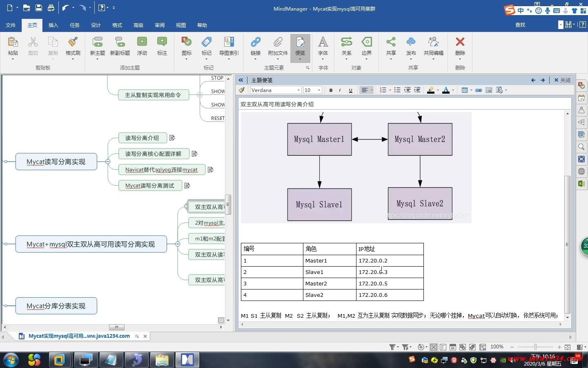The image size is (588, 368).
Task: Click the Format Painter (格式刷) icon
Action: 73,42
